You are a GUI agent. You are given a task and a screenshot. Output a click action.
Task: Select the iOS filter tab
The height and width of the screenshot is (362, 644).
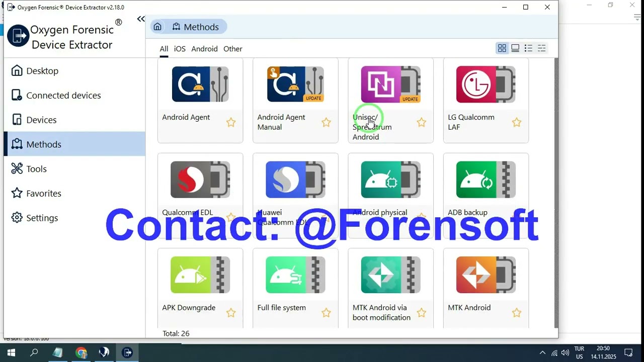[x=180, y=49]
